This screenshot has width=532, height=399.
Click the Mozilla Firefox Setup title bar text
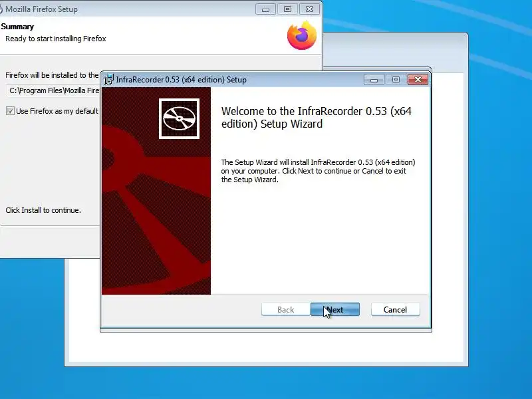tap(41, 9)
